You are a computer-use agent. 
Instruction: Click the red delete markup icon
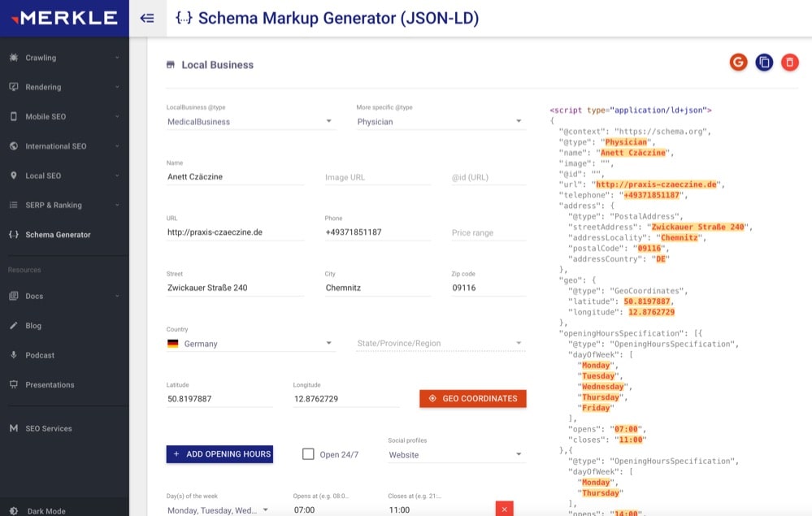click(x=789, y=63)
